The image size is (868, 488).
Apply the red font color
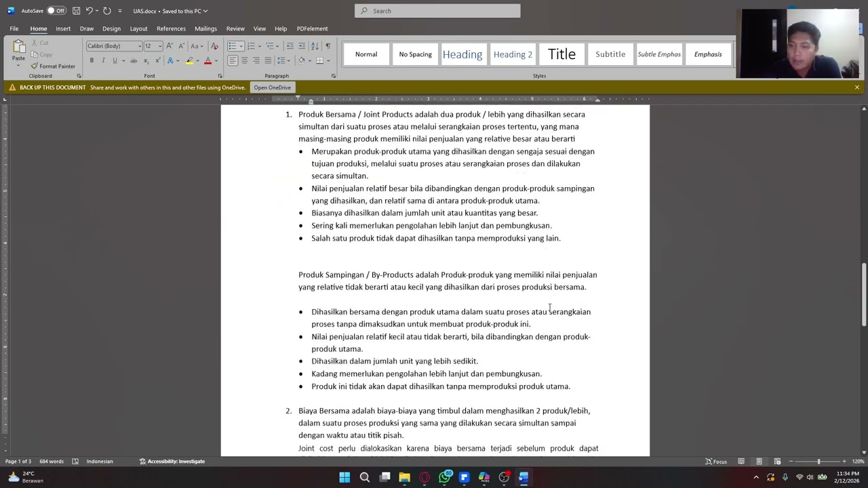click(x=208, y=61)
